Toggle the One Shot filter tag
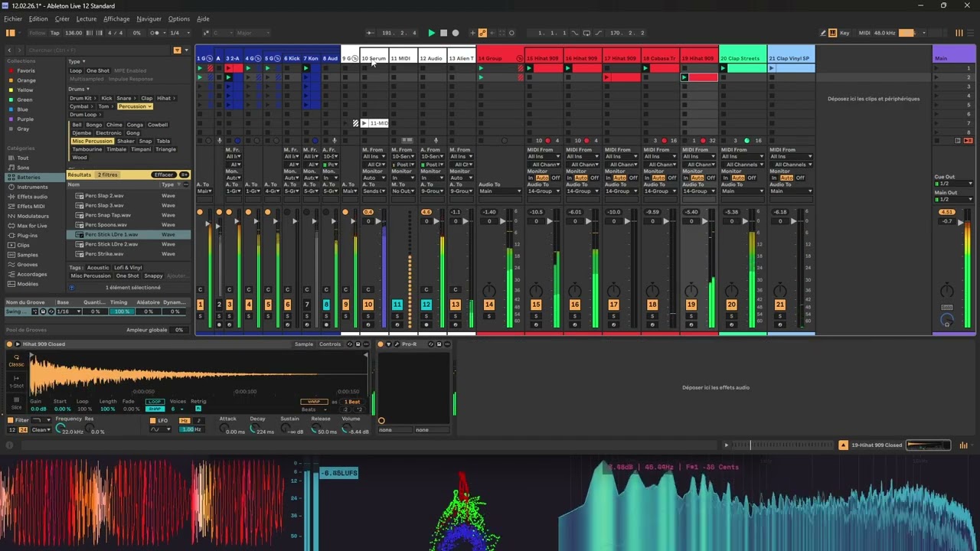Screen dimensions: 980x551 (98, 70)
